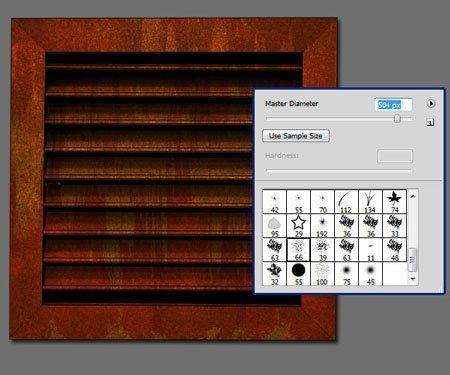450x375 pixels.
Task: Select the highlighted 66 texture brush
Action: click(x=298, y=250)
